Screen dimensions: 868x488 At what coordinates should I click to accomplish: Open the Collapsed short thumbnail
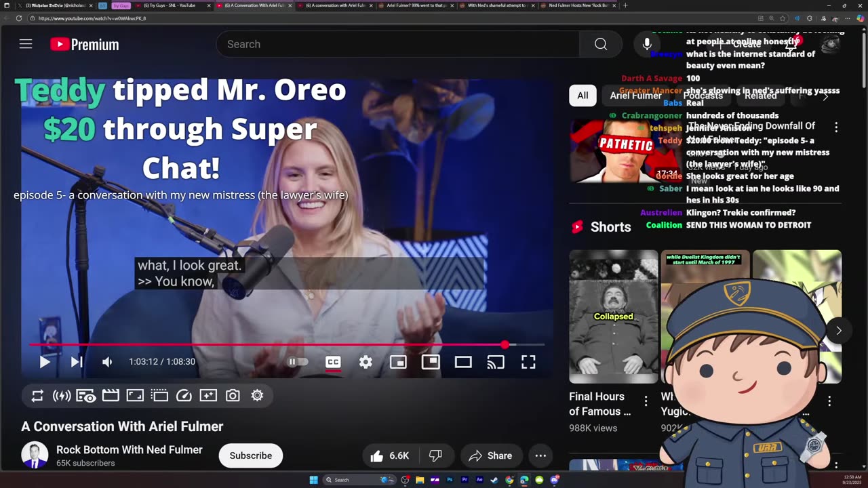click(614, 317)
